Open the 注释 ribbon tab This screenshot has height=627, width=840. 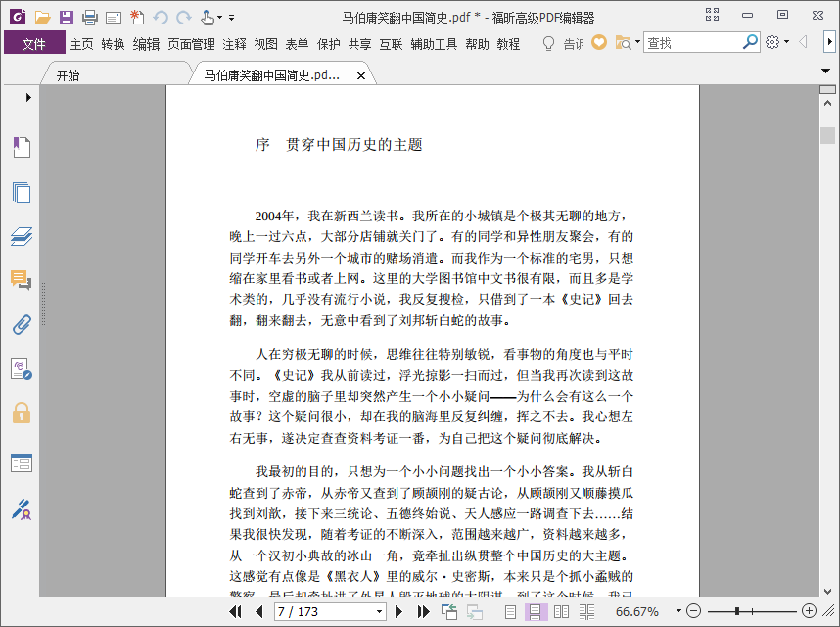[x=234, y=44]
